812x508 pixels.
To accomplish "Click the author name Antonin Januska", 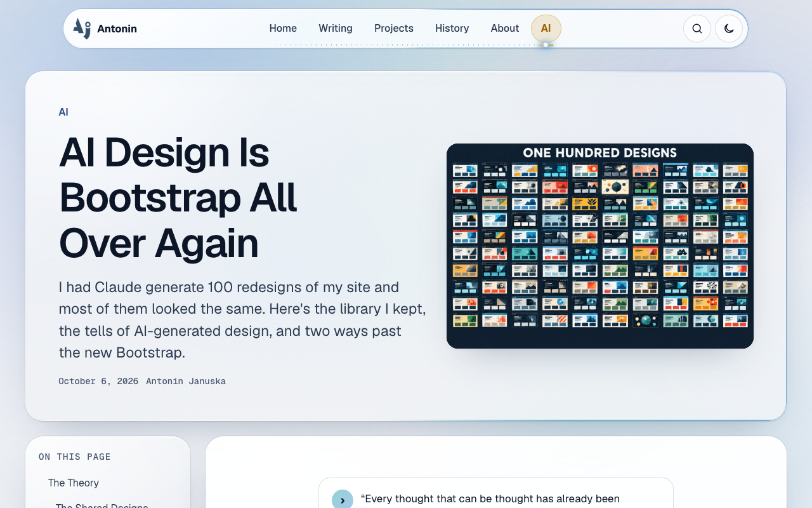I will tap(186, 382).
